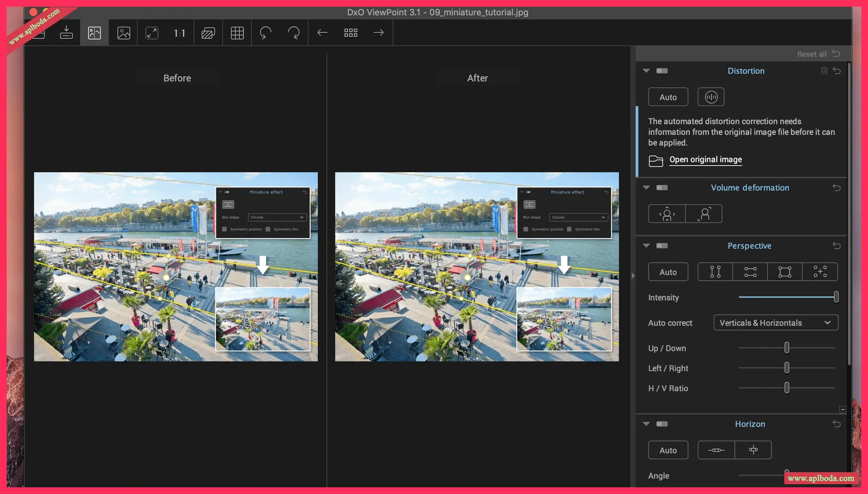Select the force parallel verticals tool
This screenshot has width=868, height=494.
[715, 272]
